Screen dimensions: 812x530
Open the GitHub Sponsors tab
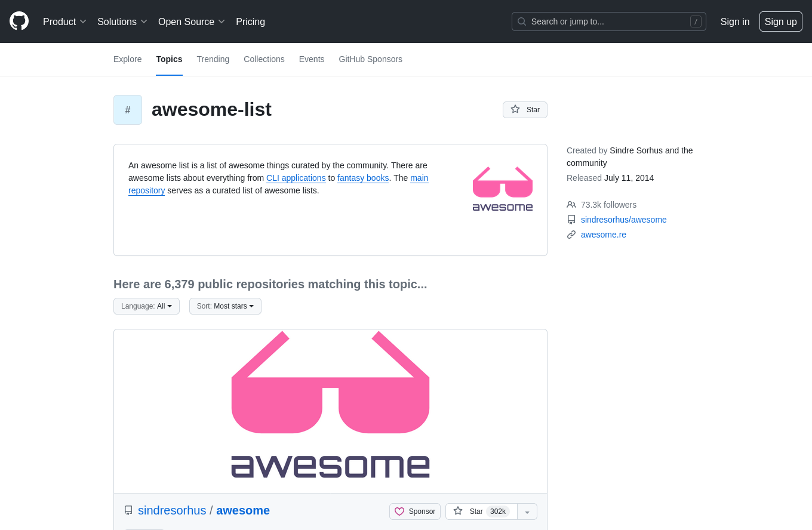click(x=371, y=59)
